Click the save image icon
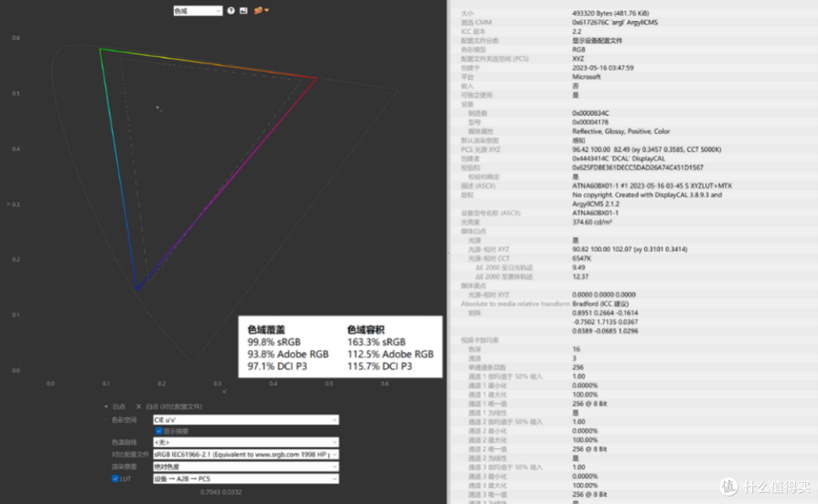Image resolution: width=818 pixels, height=504 pixels. click(244, 11)
